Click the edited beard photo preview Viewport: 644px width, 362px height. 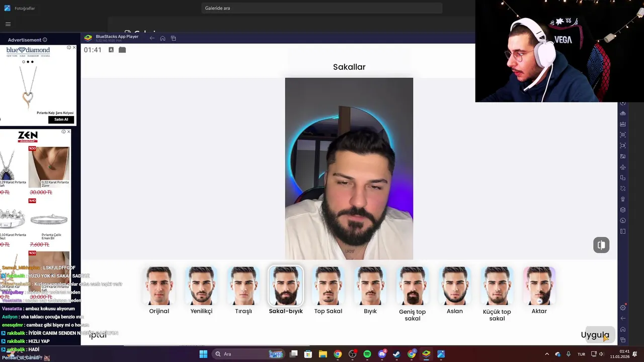click(349, 168)
